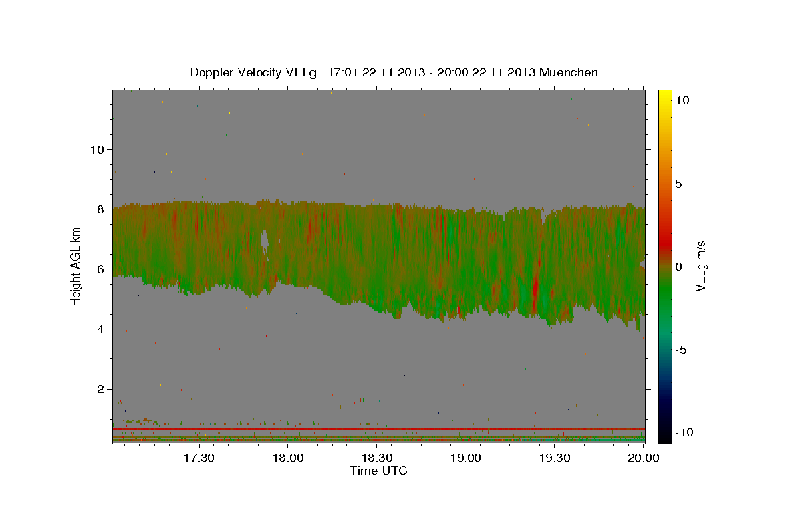Viewport: 798px width, 532px height.
Task: Click the 19:30 time tick label
Action: click(x=555, y=458)
